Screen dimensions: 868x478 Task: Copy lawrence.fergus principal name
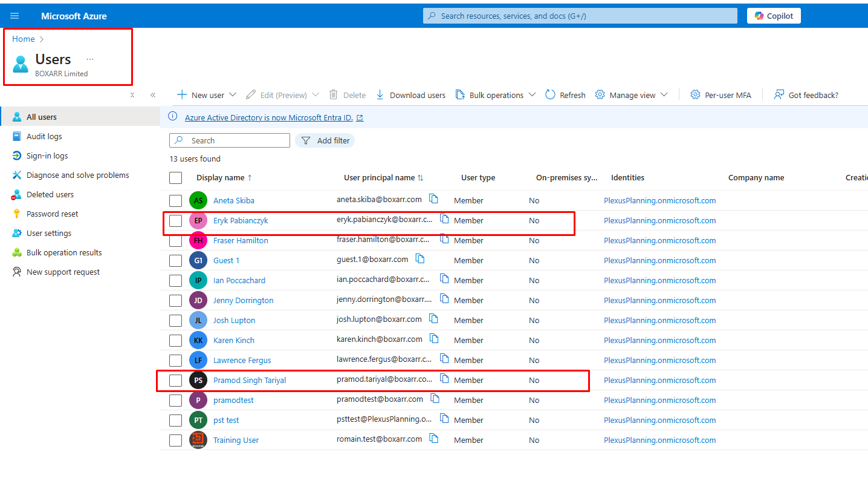444,358
